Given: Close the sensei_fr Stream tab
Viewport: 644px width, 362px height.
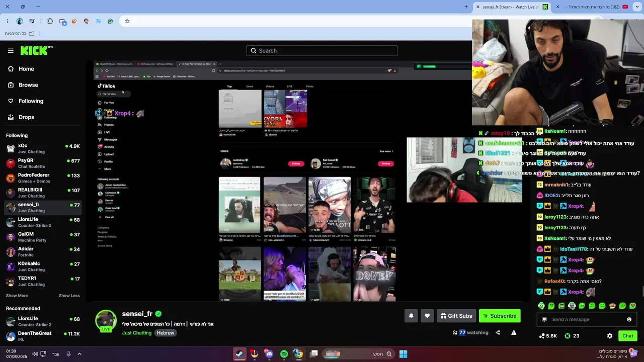Looking at the screenshot, I should pyautogui.click(x=478, y=7).
